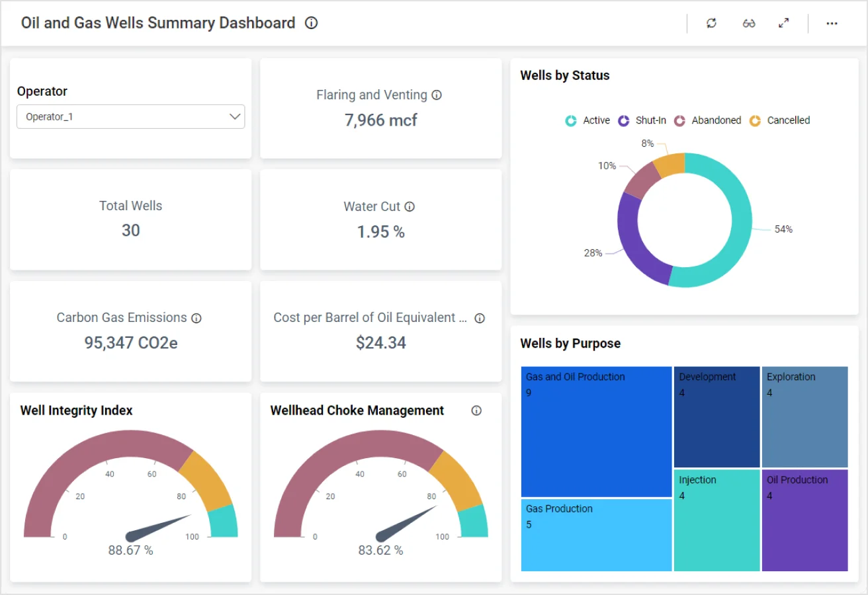This screenshot has height=595, width=868.
Task: Open the Operator dropdown list
Action: [x=130, y=116]
